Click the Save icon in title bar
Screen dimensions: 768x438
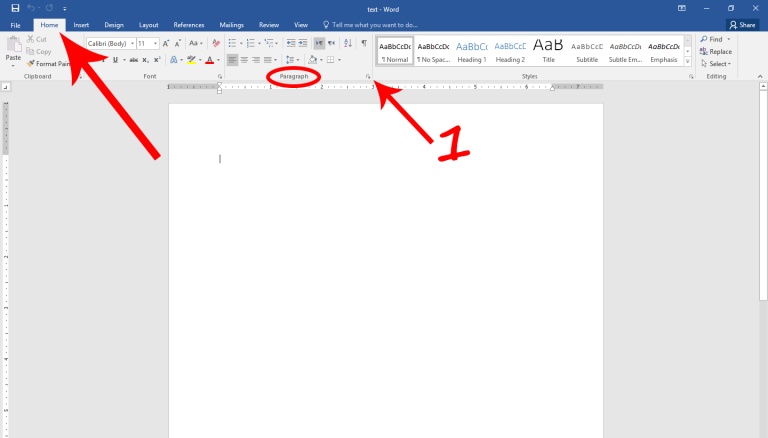[x=15, y=8]
